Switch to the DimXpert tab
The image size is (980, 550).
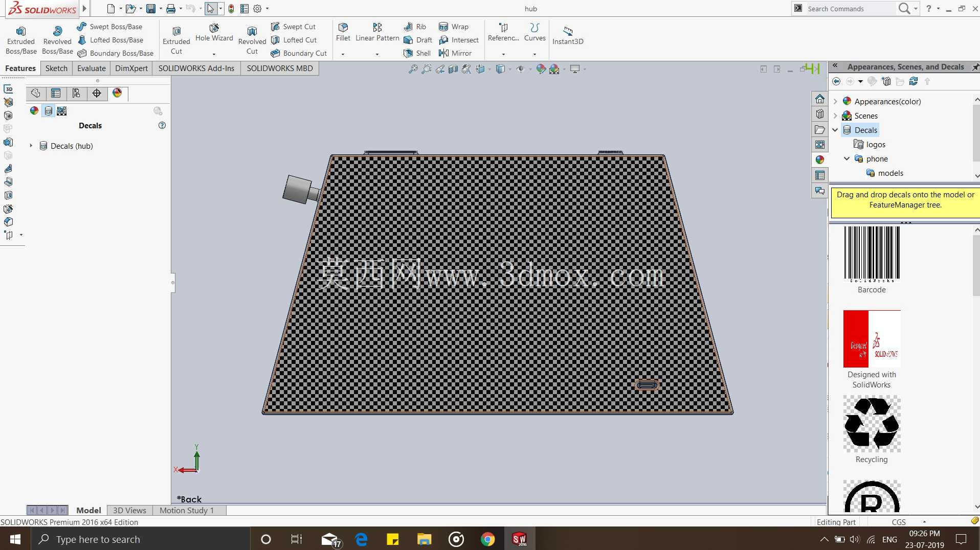pos(131,68)
